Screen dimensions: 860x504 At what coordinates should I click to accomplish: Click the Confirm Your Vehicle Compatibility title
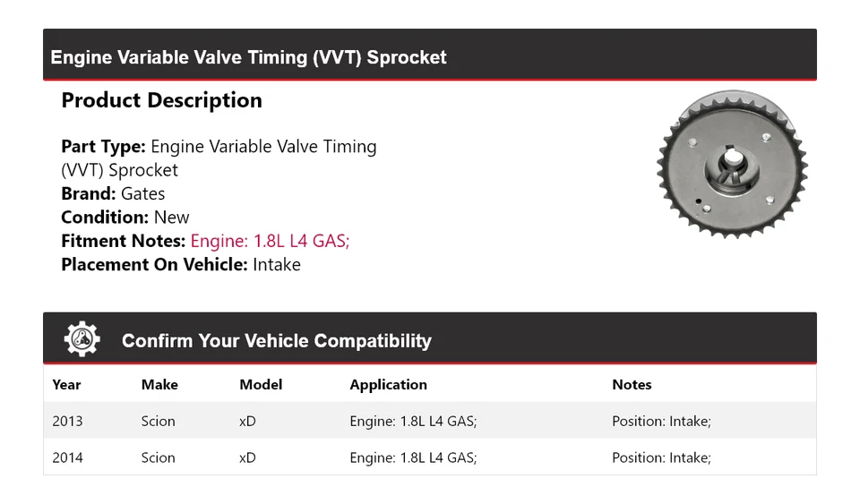(x=276, y=341)
